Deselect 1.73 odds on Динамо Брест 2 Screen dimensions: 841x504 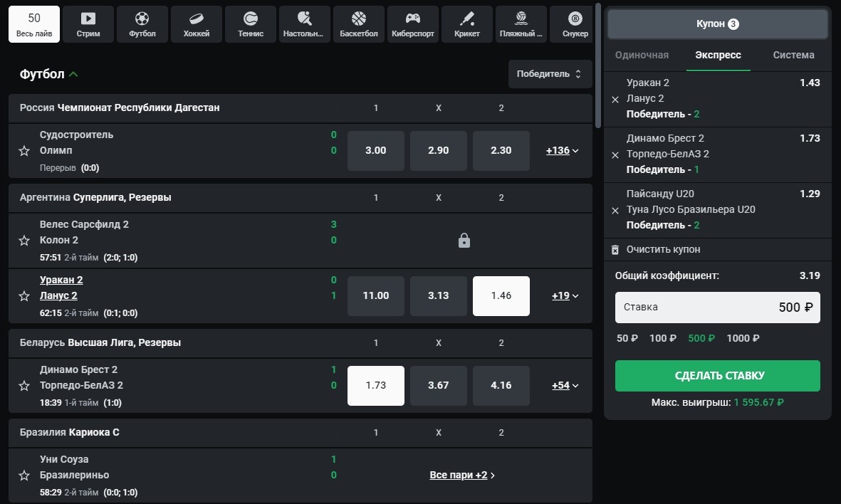tap(375, 386)
